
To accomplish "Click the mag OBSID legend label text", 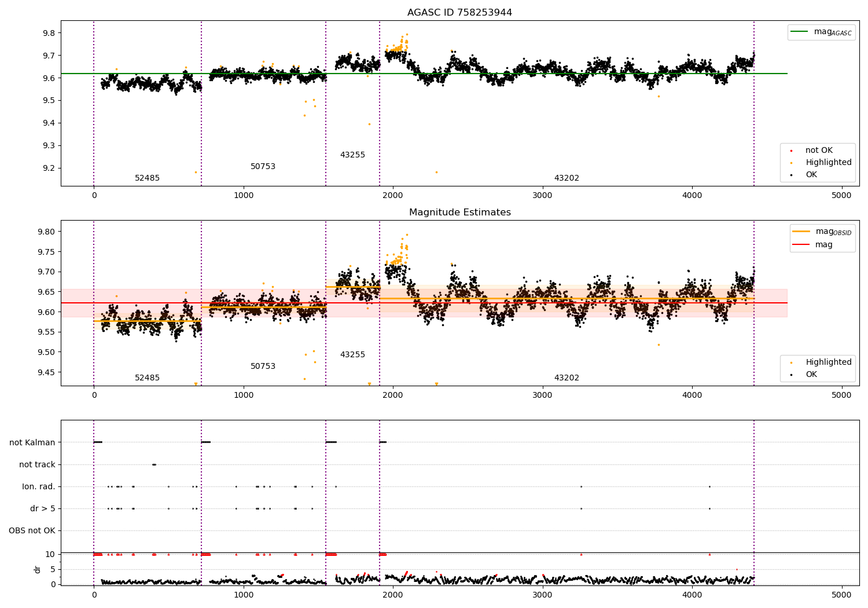I will pos(833,232).
